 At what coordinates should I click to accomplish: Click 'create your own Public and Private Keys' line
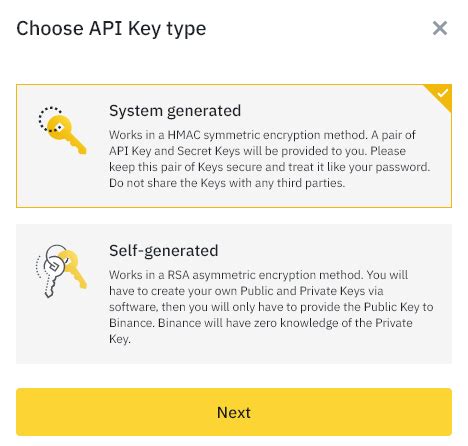(246, 291)
